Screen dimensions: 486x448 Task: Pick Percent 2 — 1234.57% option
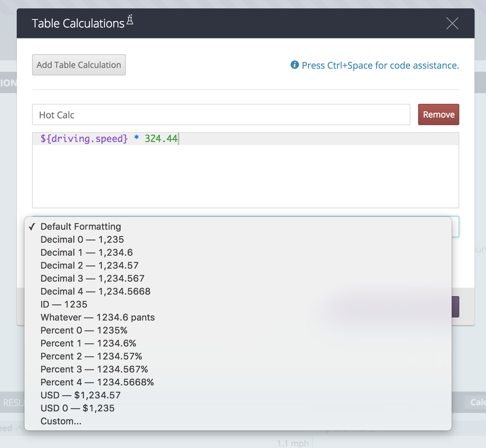click(x=91, y=356)
